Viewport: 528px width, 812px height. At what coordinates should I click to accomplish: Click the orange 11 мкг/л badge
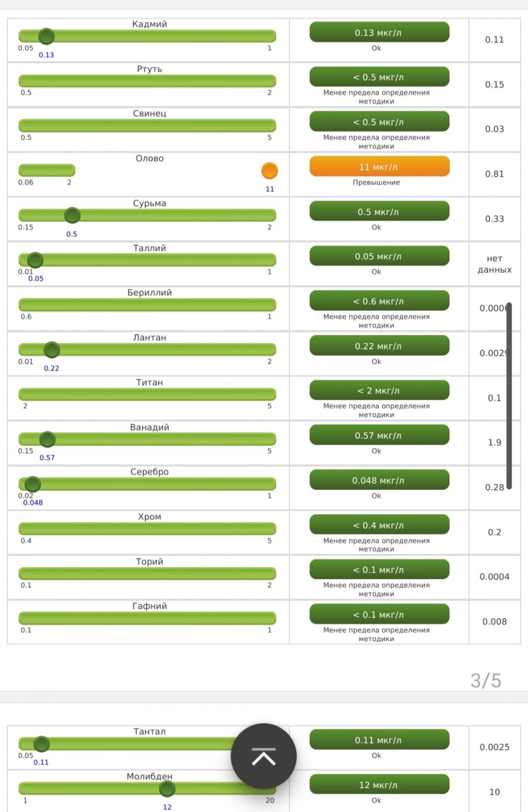coord(379,167)
